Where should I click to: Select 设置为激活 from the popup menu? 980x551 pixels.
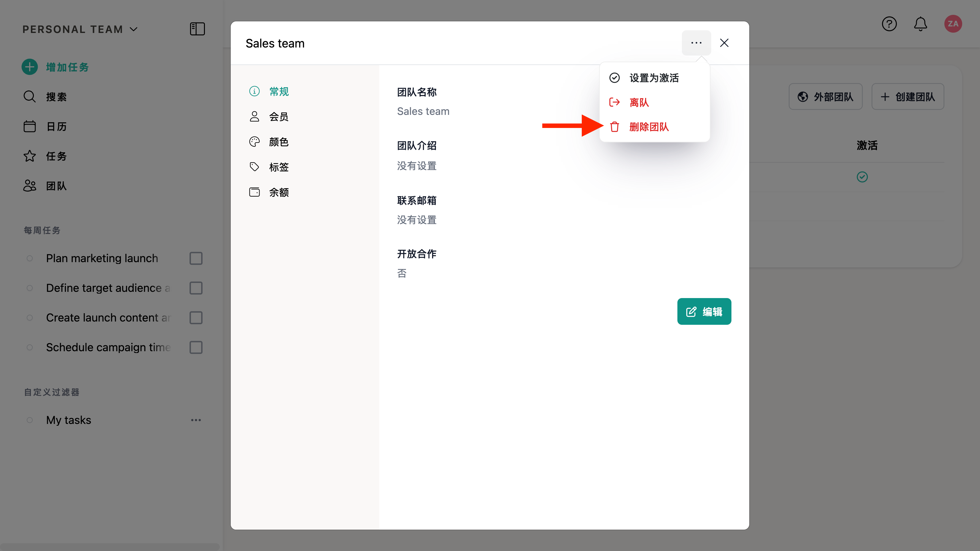[654, 78]
